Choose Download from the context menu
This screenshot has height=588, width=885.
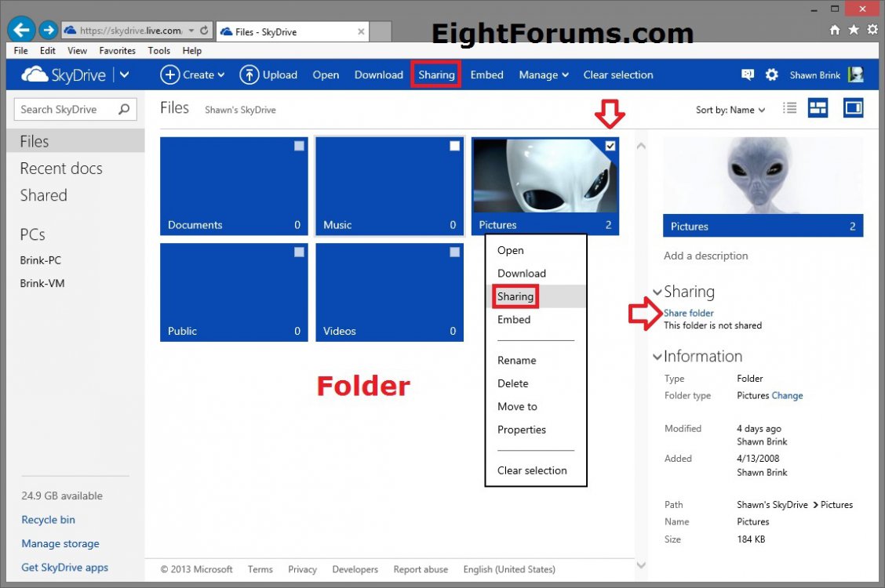pyautogui.click(x=536, y=274)
